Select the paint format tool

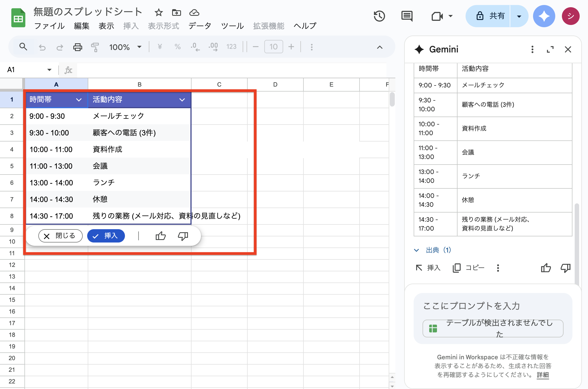tap(95, 47)
